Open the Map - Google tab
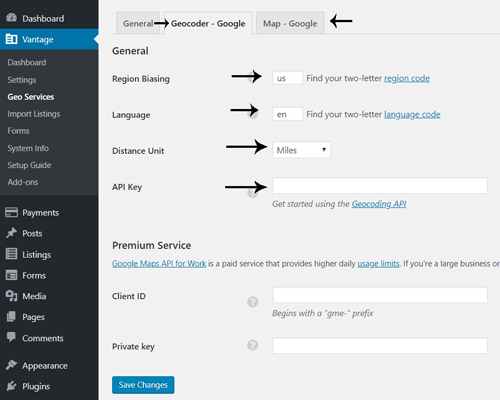 click(290, 23)
